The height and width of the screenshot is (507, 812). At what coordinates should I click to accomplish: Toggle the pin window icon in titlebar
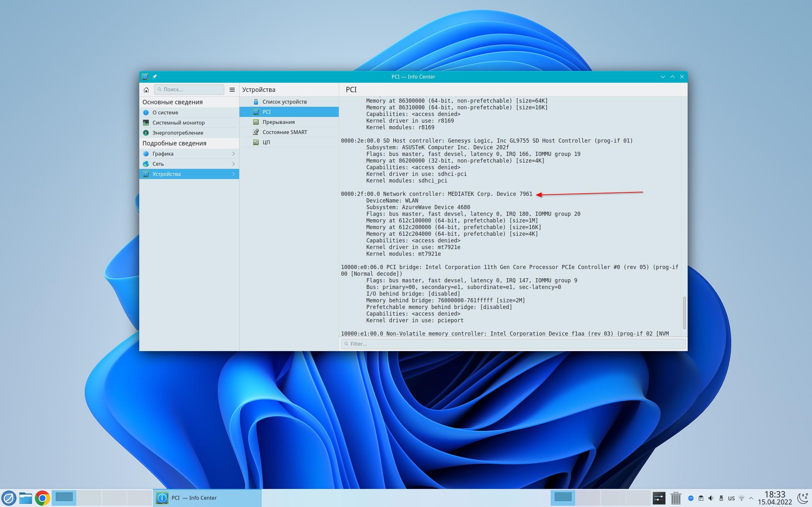[155, 77]
